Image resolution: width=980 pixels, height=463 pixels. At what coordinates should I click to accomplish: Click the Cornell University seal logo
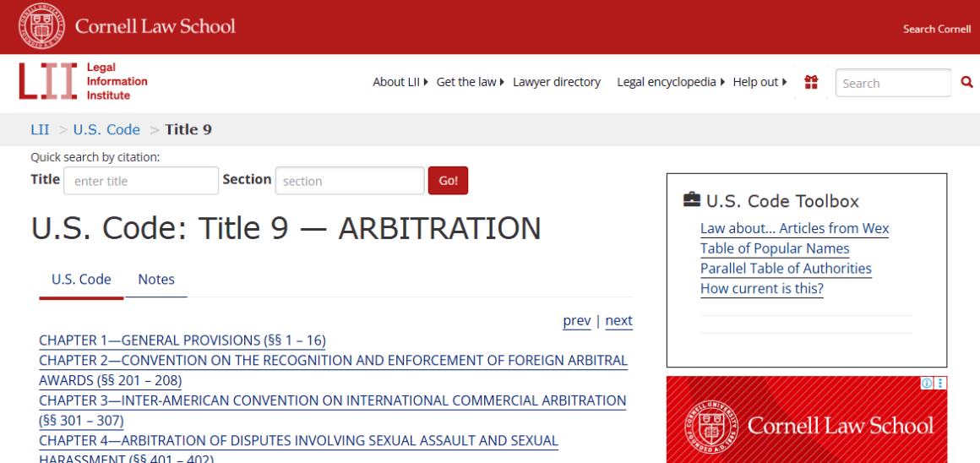click(41, 26)
